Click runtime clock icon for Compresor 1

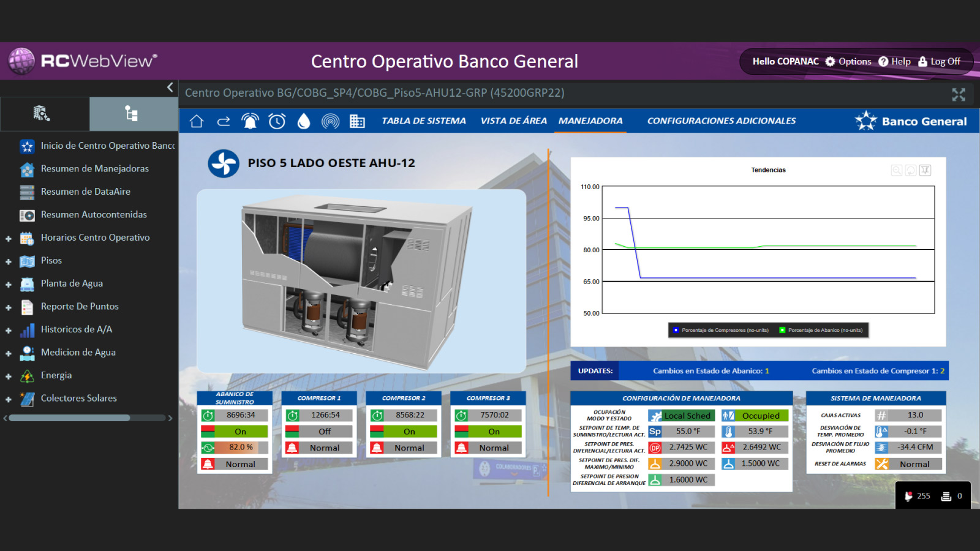tap(292, 415)
